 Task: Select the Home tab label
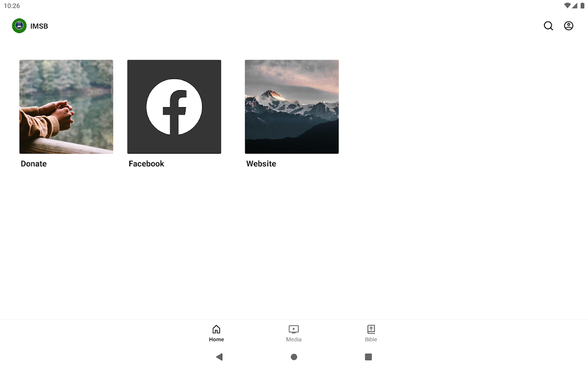216,339
